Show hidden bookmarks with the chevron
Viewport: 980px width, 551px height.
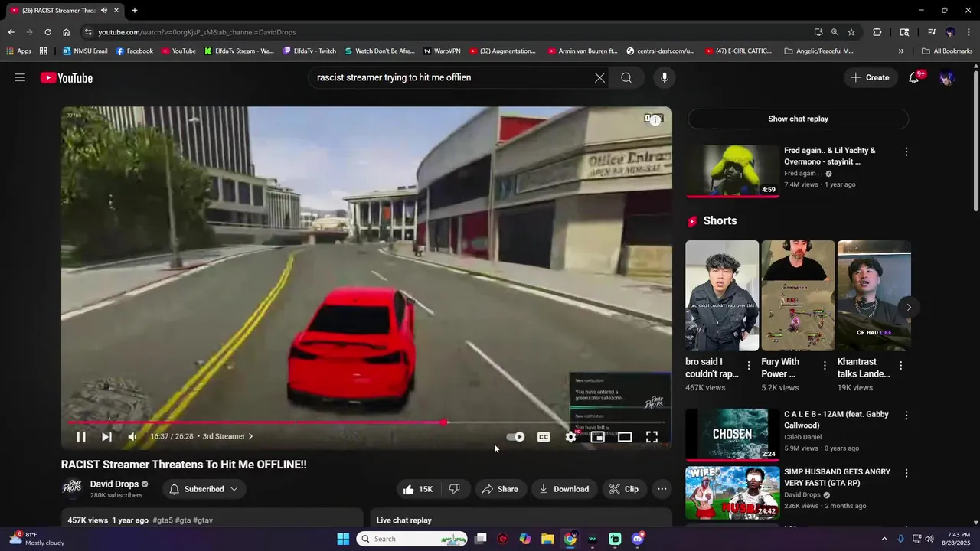coord(901,51)
